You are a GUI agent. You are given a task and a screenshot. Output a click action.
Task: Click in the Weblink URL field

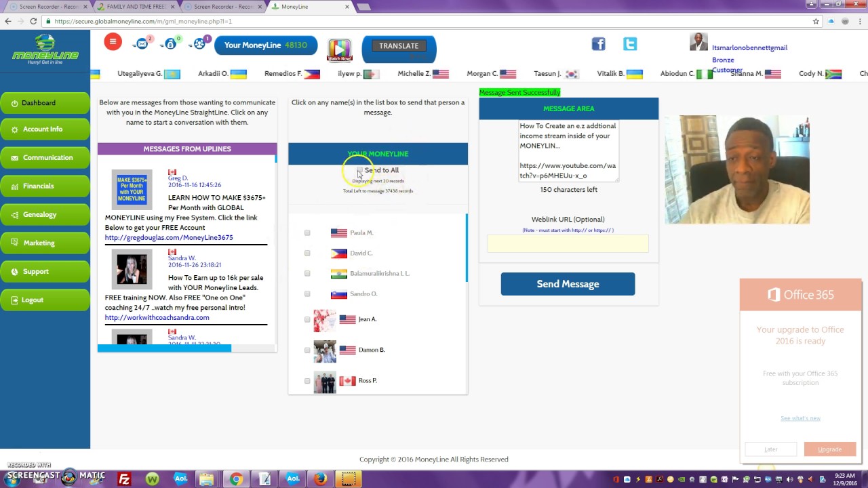568,244
